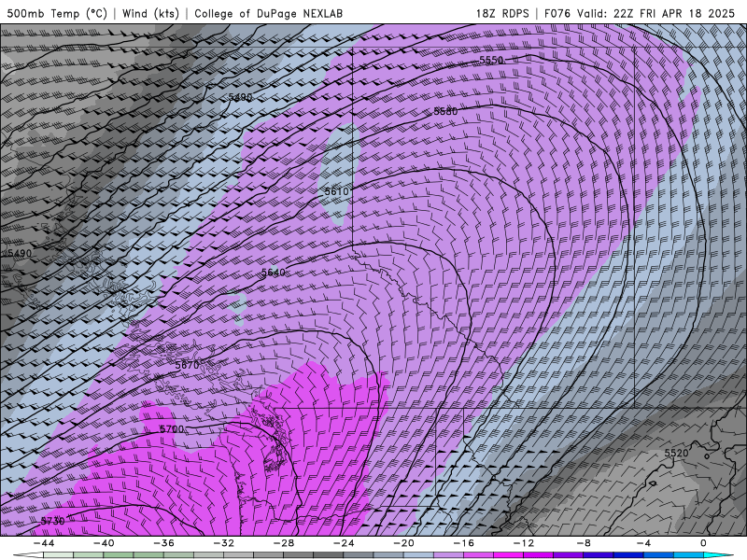Click the -8 colorbar tick label
This screenshot has width=747, height=560.
pyautogui.click(x=584, y=543)
